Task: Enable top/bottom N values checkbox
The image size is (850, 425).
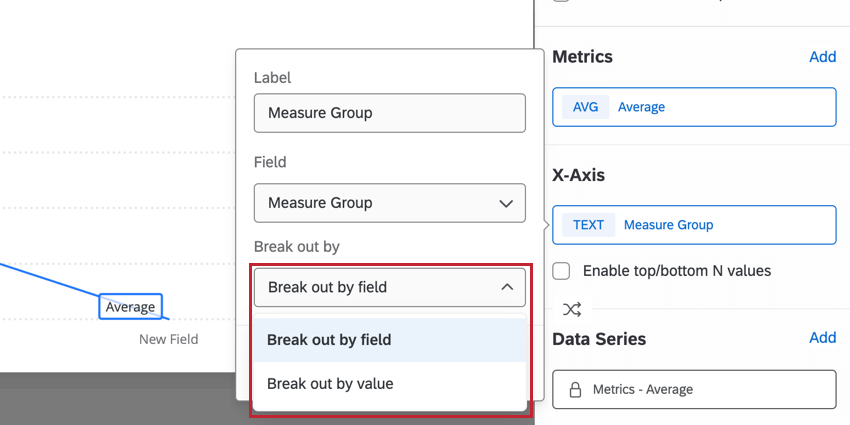Action: pos(562,271)
